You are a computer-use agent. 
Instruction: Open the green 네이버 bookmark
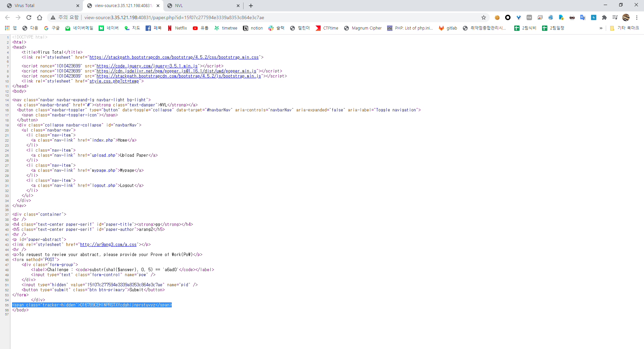point(109,28)
